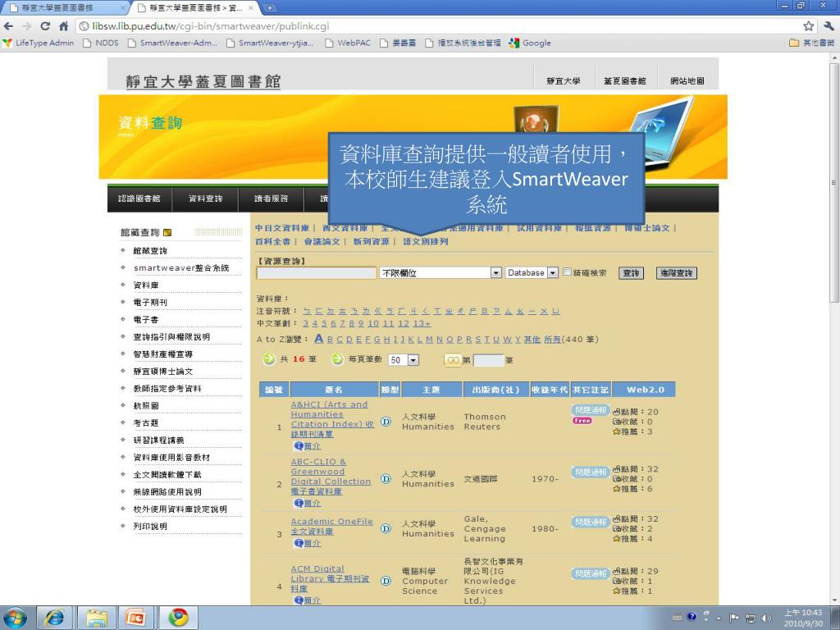Click the 網站地圖 header link
Screen dimensions: 840x630
coord(687,81)
